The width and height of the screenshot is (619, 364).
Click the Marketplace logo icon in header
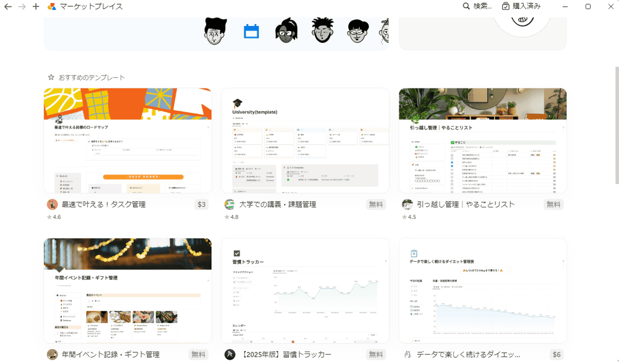click(52, 6)
